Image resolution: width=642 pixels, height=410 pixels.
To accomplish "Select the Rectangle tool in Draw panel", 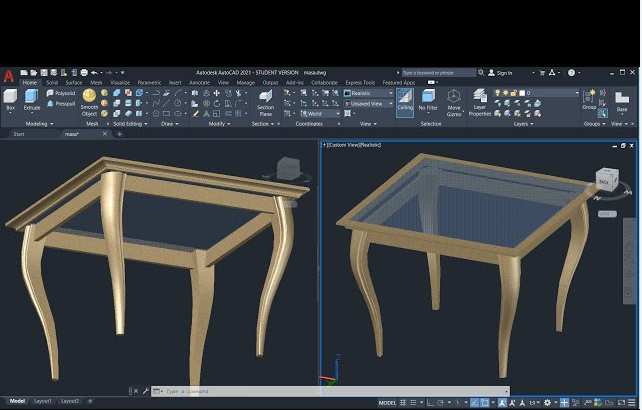I will (166, 113).
